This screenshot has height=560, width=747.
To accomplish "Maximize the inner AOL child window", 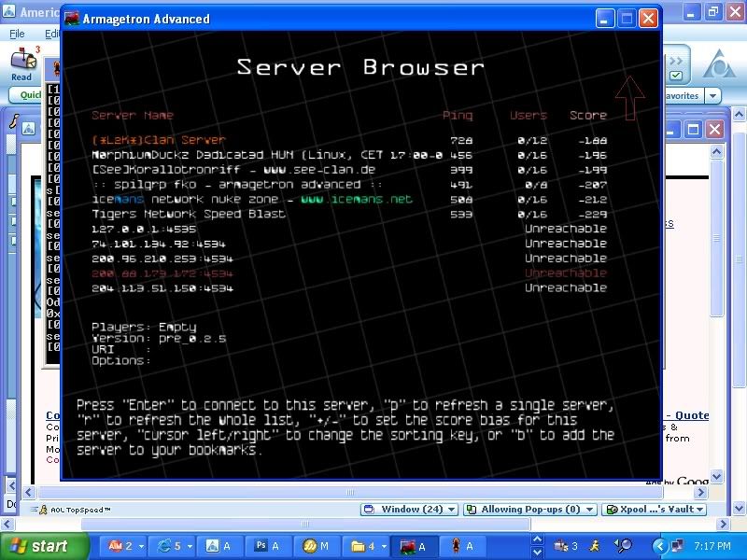I will point(693,129).
